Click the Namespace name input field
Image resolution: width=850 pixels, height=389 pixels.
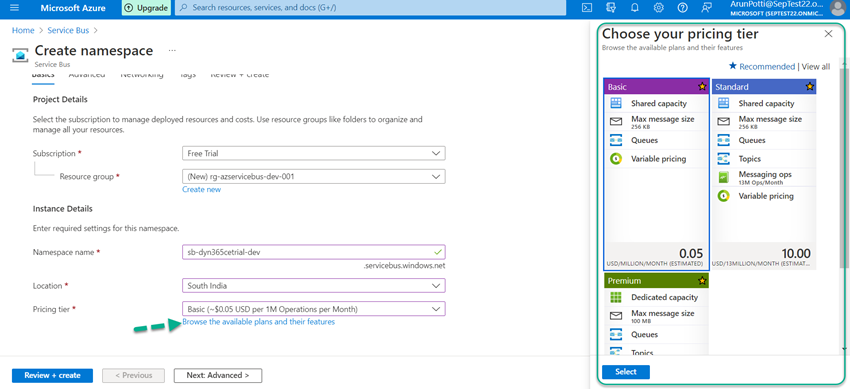[314, 252]
